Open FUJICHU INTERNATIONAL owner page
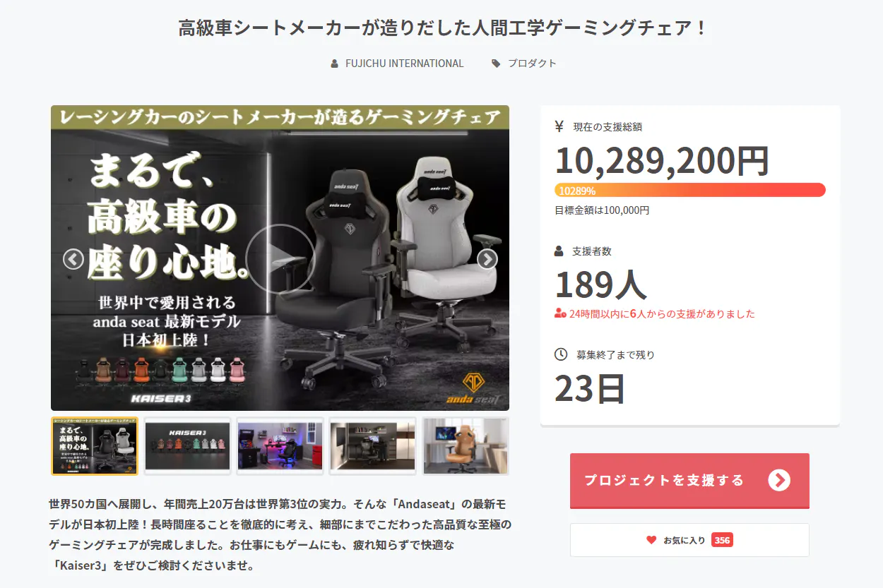 click(x=404, y=64)
